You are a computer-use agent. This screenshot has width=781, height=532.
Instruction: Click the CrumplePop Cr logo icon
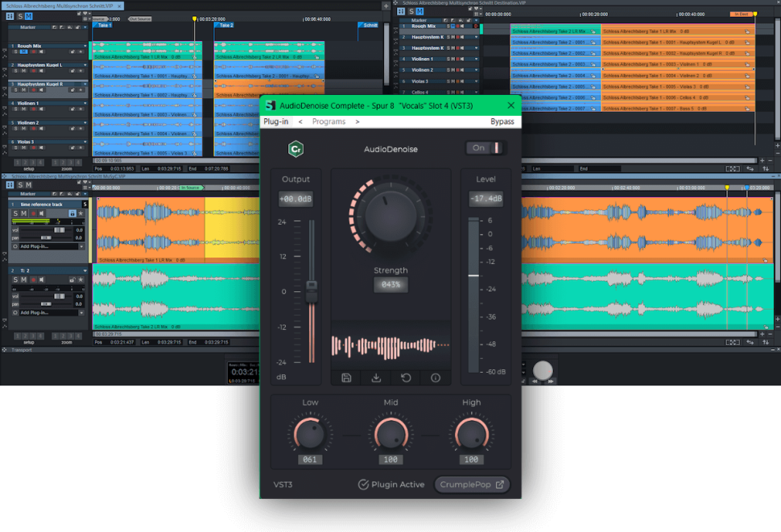tap(296, 148)
